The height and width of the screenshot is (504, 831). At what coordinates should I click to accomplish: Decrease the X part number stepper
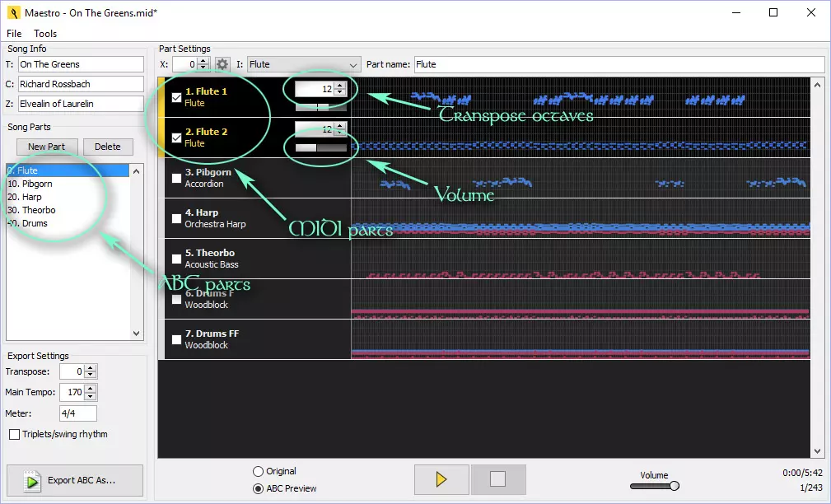click(203, 68)
